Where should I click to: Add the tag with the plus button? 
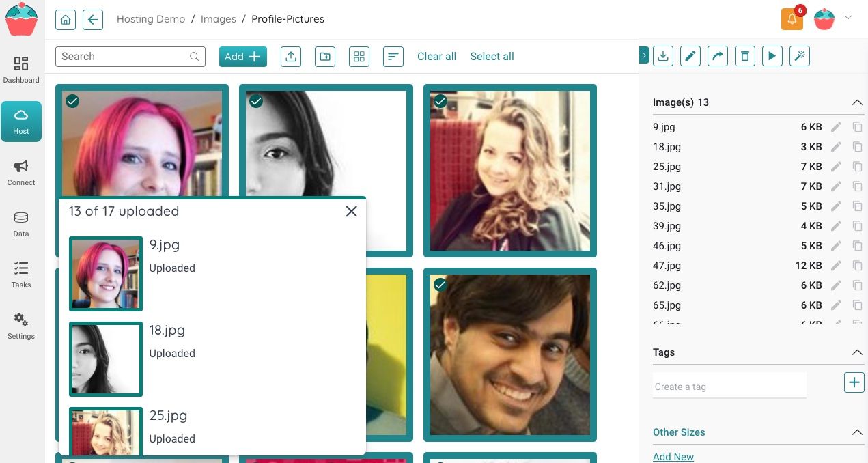[x=854, y=382]
